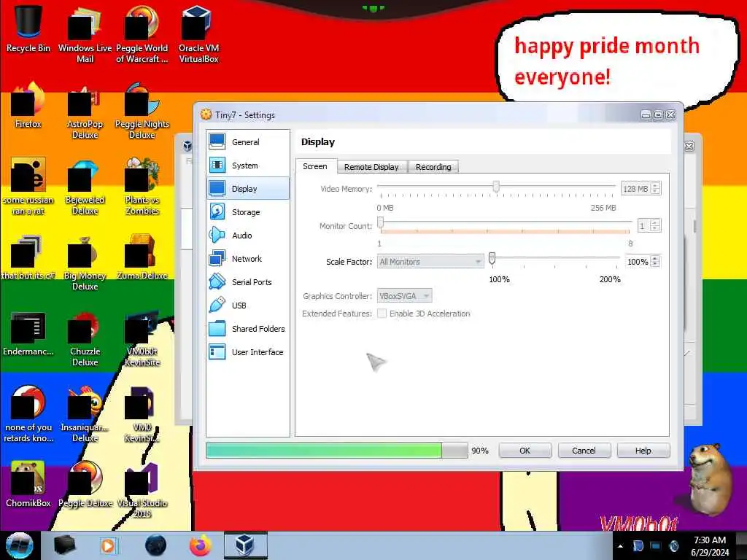The width and height of the screenshot is (747, 560).
Task: Open Network settings category
Action: 248,259
